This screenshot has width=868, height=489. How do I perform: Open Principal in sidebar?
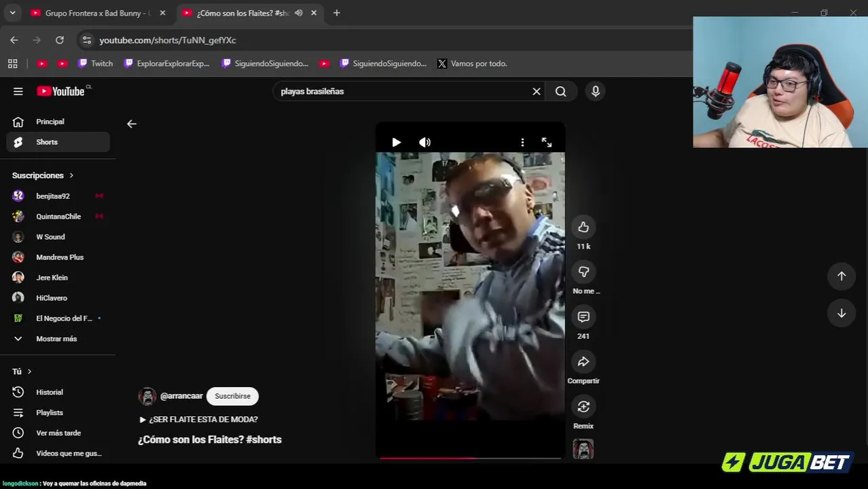(58, 122)
